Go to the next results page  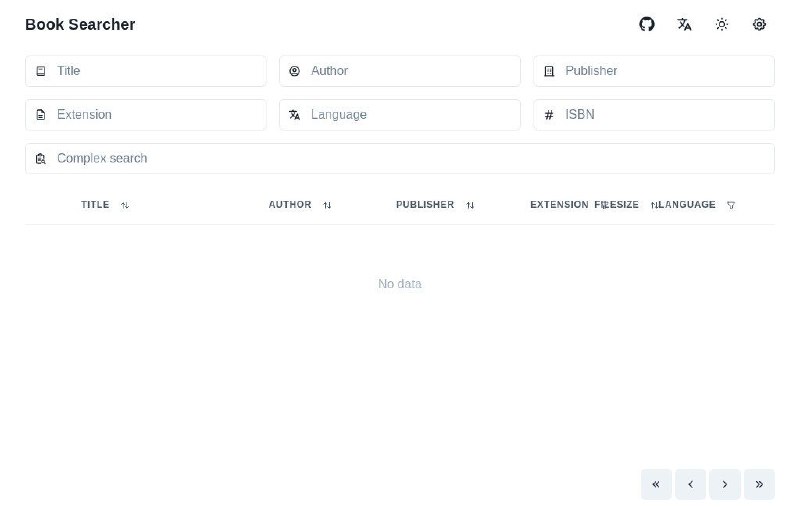pos(724,484)
